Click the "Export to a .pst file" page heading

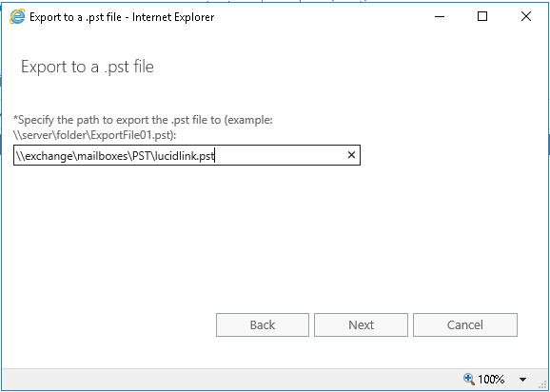pyautogui.click(x=88, y=67)
